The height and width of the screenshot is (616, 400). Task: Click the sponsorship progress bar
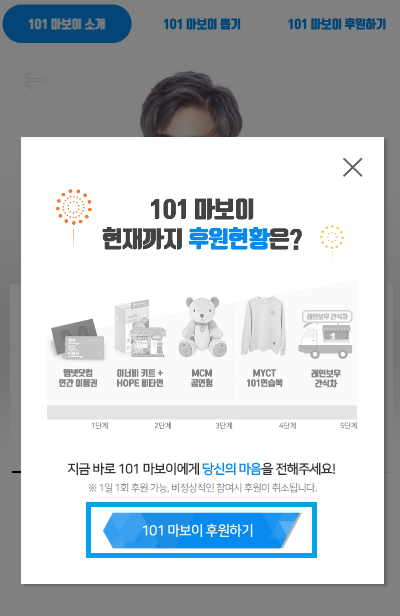[202, 412]
